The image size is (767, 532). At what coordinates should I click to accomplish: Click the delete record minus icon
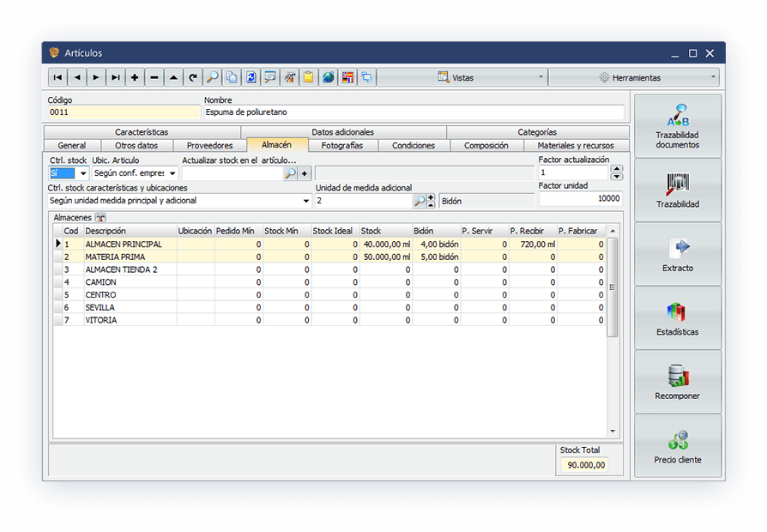click(x=154, y=77)
